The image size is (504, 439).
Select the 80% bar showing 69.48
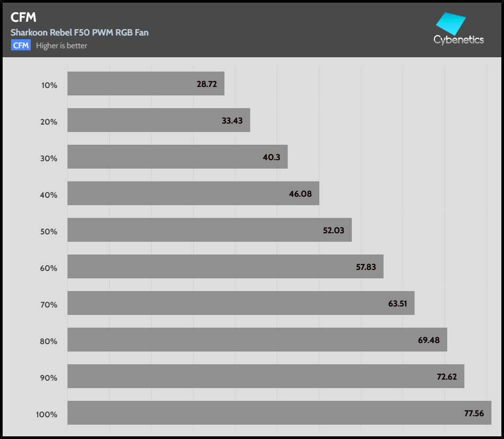point(257,340)
